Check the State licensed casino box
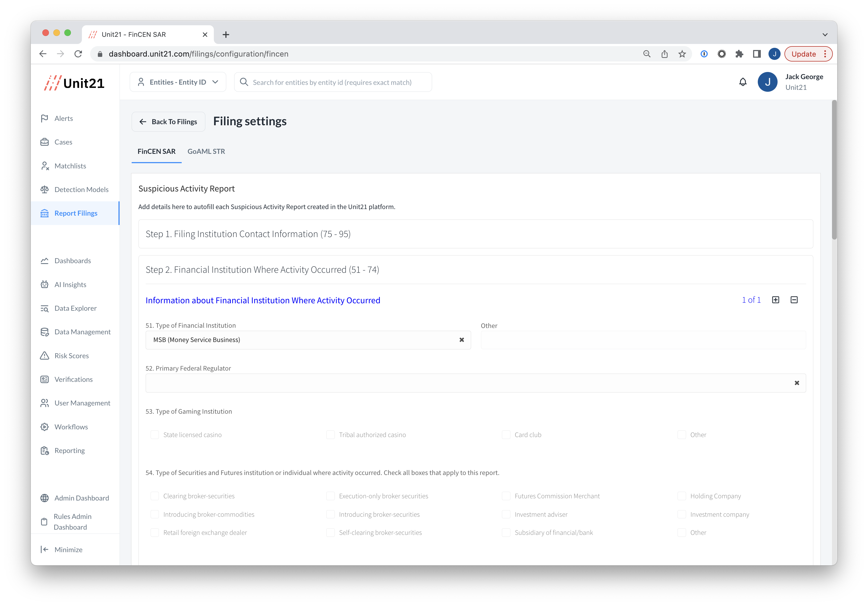 point(155,435)
